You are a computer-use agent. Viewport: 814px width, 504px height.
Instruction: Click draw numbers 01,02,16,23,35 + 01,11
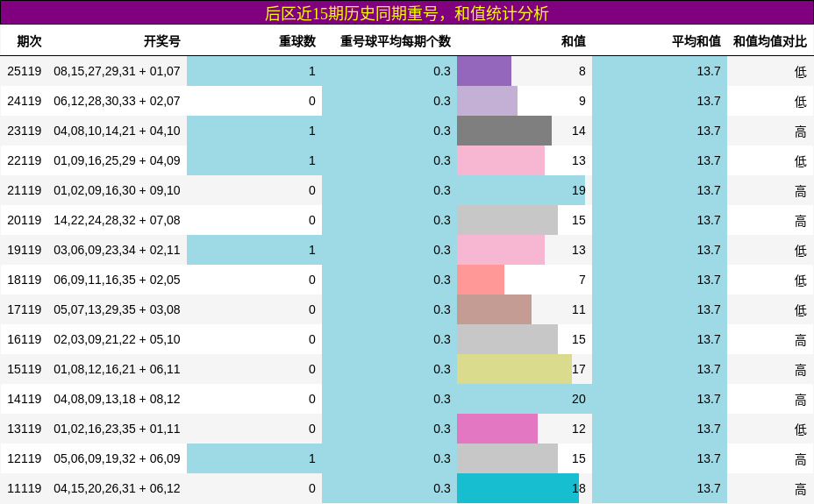pyautogui.click(x=117, y=429)
